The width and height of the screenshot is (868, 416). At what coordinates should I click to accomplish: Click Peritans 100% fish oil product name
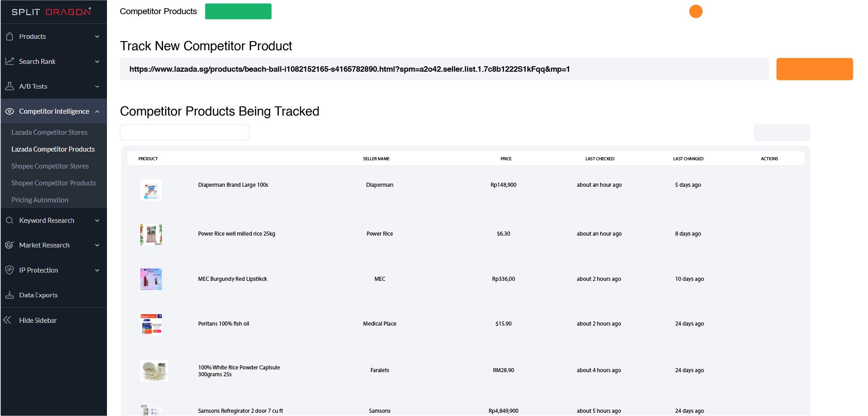click(x=224, y=324)
